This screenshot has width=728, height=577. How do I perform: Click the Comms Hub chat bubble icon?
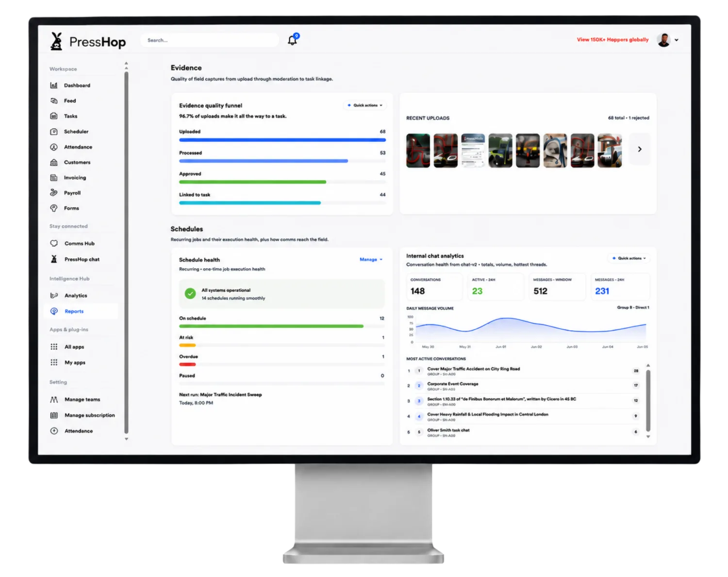54,243
